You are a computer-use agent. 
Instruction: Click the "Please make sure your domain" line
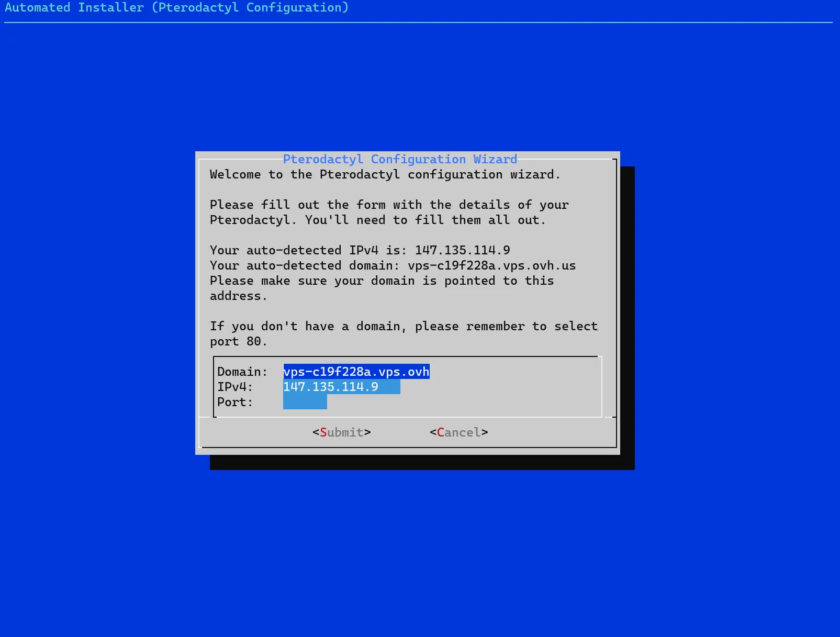click(x=382, y=281)
